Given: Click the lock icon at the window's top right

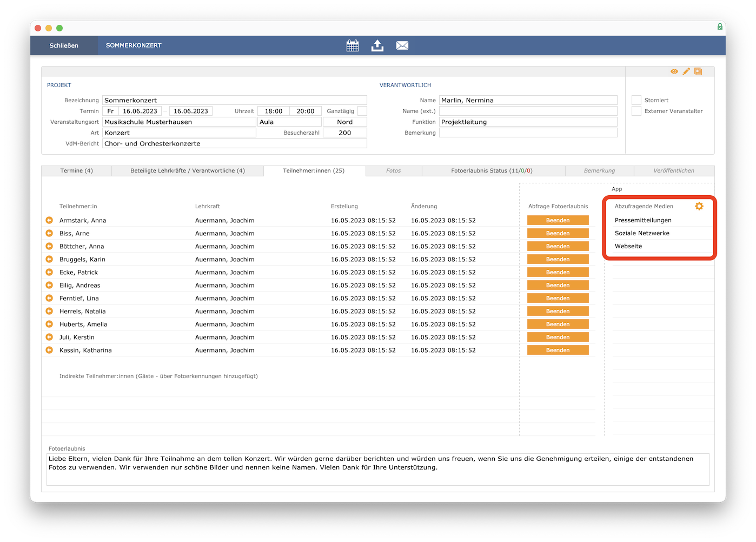Looking at the screenshot, I should (x=720, y=27).
